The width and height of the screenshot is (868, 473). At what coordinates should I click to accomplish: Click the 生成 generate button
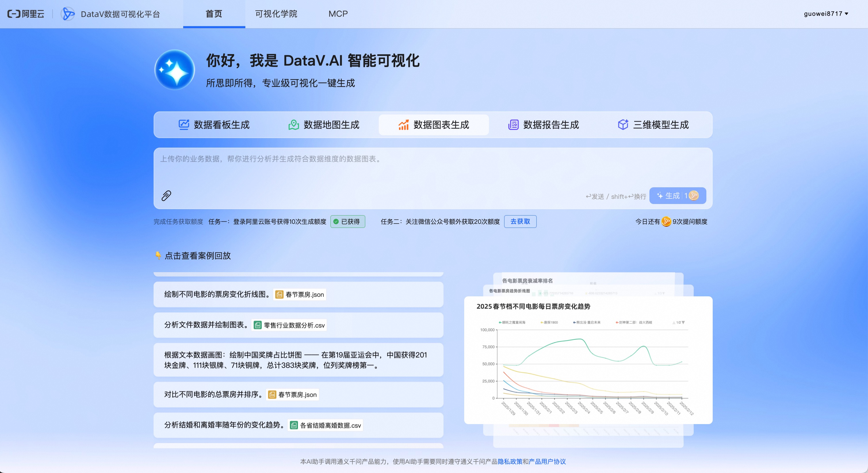678,196
